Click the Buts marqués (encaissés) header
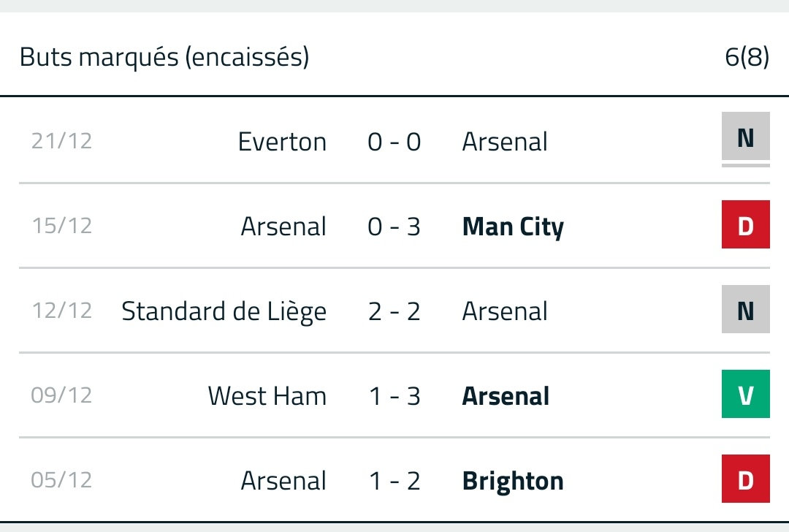The image size is (789, 532). click(164, 57)
